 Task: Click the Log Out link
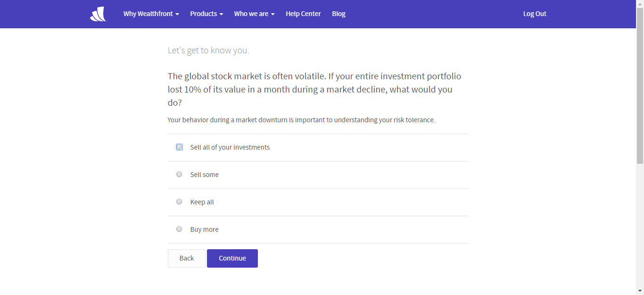coord(535,14)
